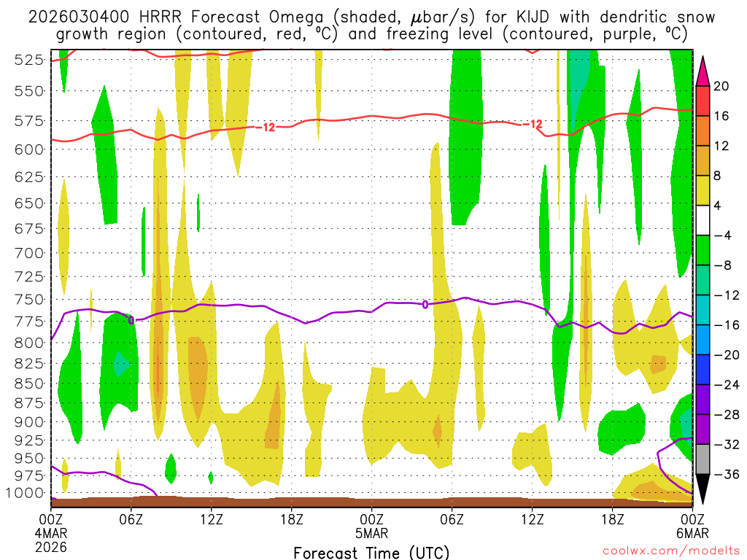Click the purple 0 contour label on 5MAR
The height and width of the screenshot is (560, 747).
pyautogui.click(x=425, y=305)
